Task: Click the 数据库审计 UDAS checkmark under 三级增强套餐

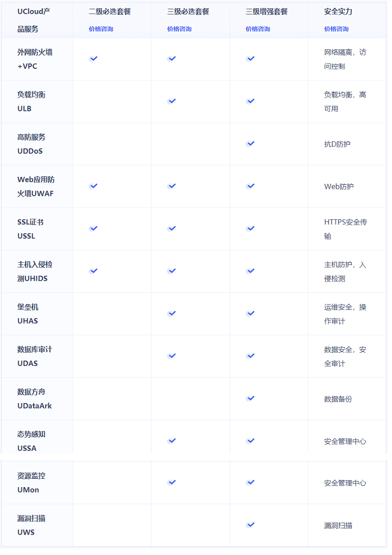Action: coord(250,356)
